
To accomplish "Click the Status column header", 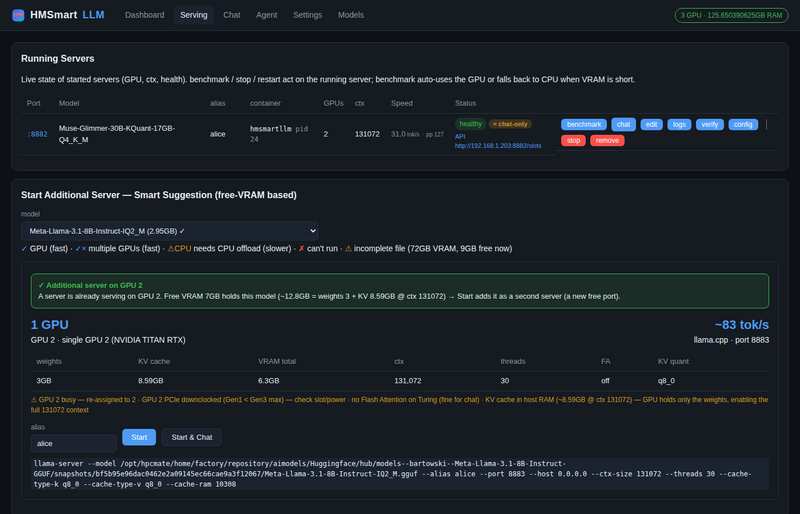I will [x=465, y=103].
